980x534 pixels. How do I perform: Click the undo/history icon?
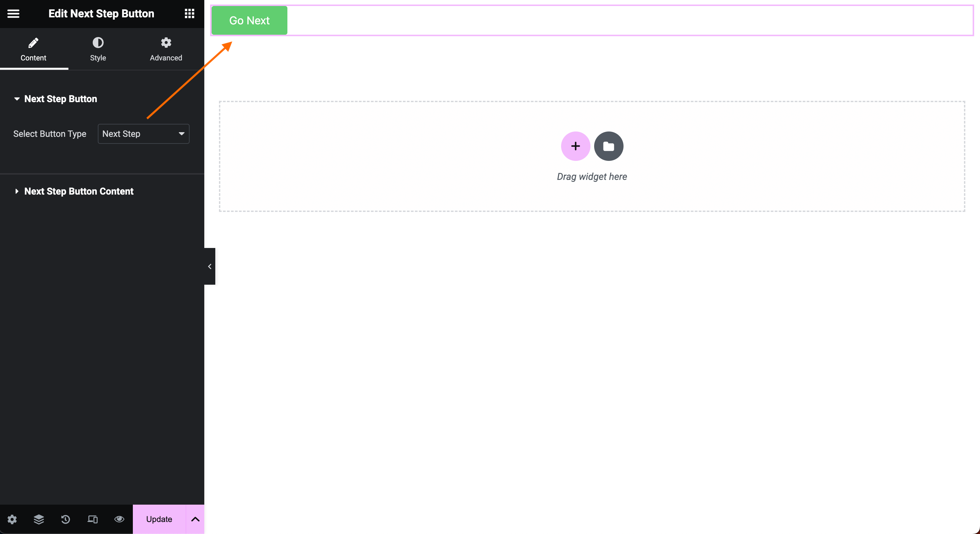click(x=66, y=519)
